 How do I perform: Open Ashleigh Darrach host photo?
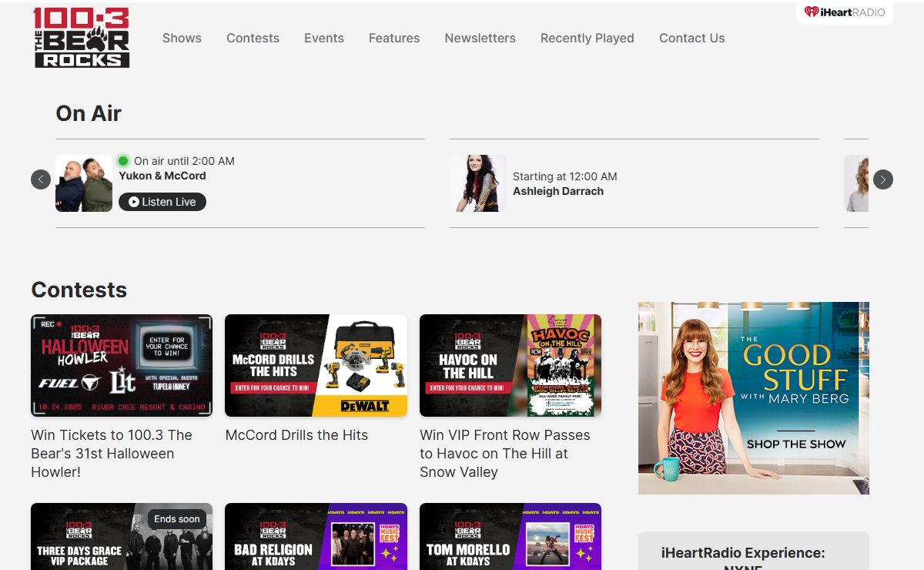[x=478, y=183]
